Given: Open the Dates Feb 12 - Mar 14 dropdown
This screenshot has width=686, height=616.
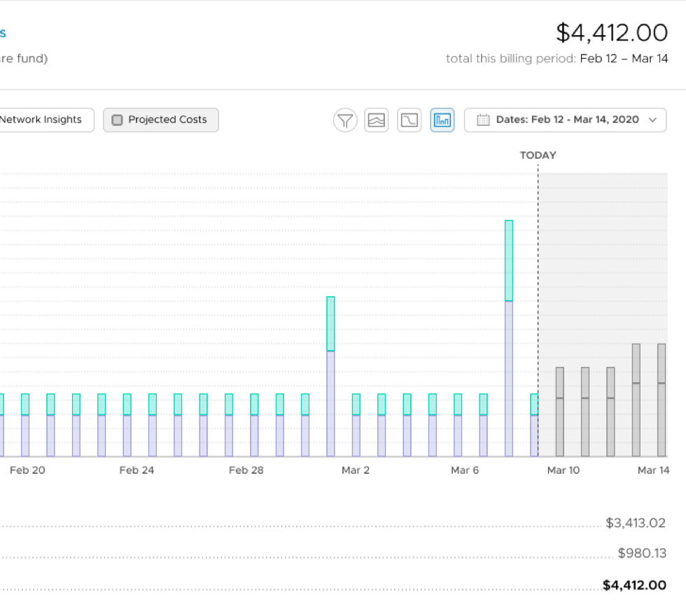Looking at the screenshot, I should coord(566,120).
